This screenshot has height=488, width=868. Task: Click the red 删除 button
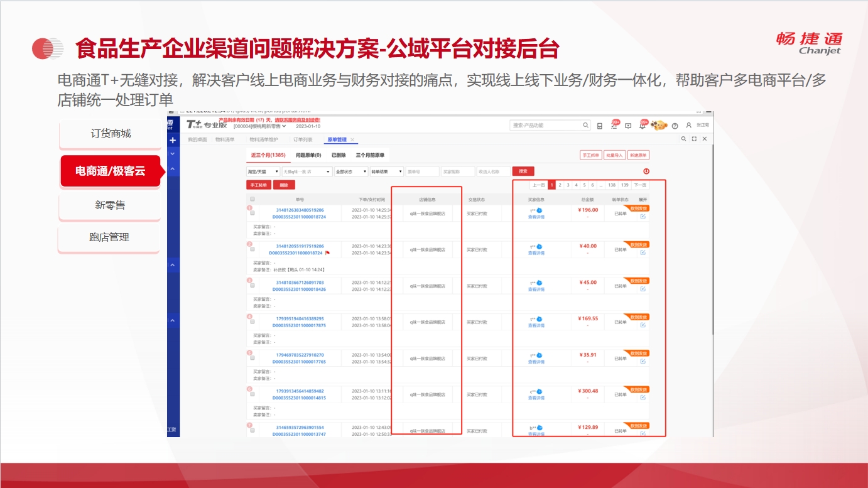(x=284, y=185)
